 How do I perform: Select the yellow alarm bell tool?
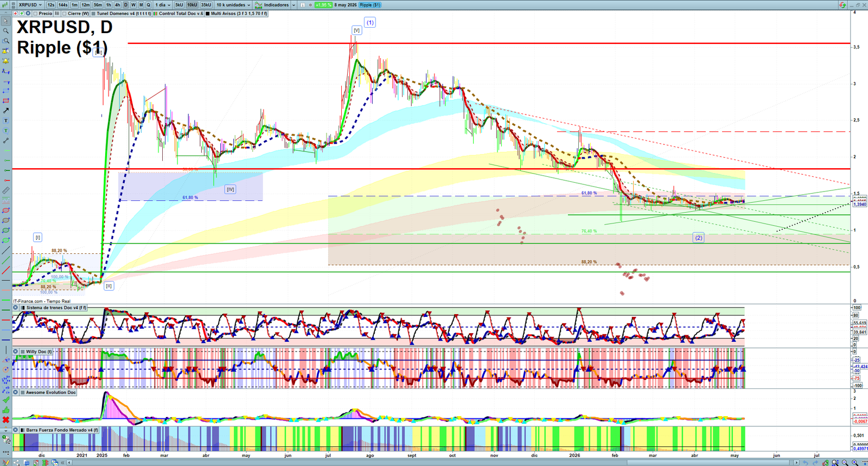(6, 61)
